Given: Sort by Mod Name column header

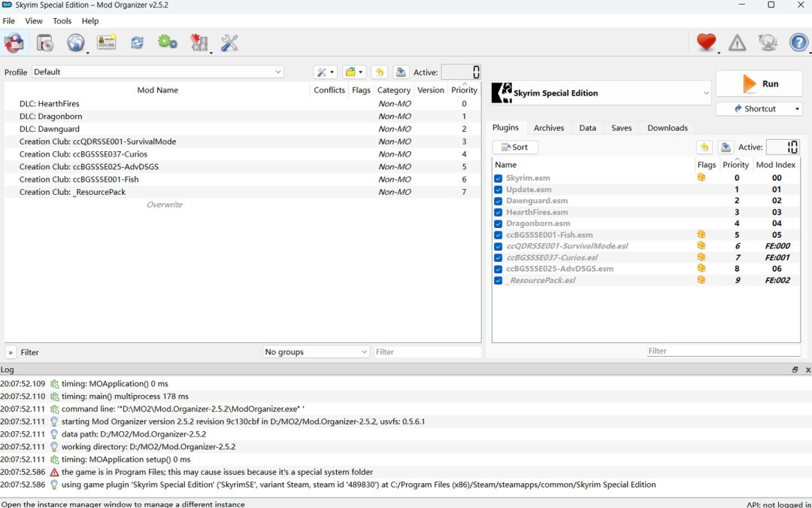Looking at the screenshot, I should click(157, 90).
